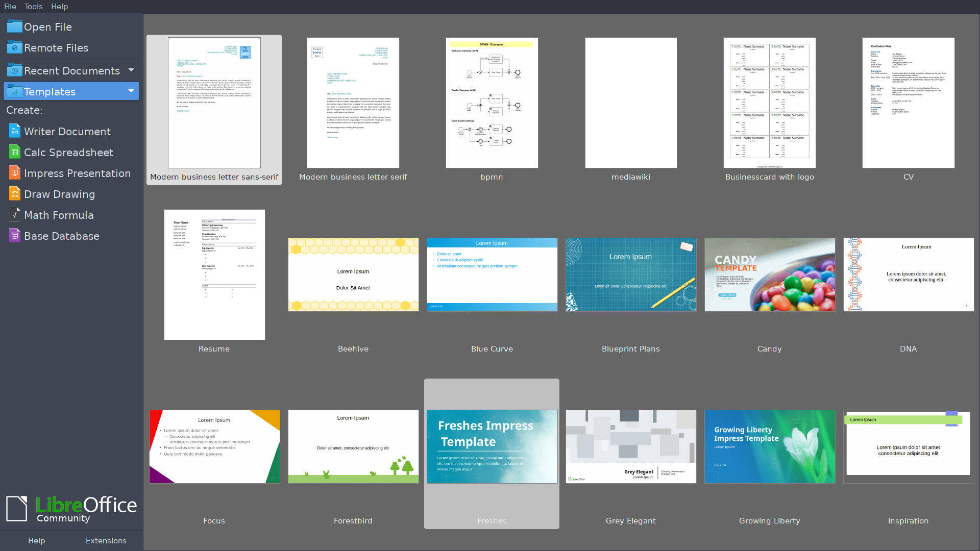Click the Math Formula icon
Viewport: 980px width, 551px height.
pos(15,215)
